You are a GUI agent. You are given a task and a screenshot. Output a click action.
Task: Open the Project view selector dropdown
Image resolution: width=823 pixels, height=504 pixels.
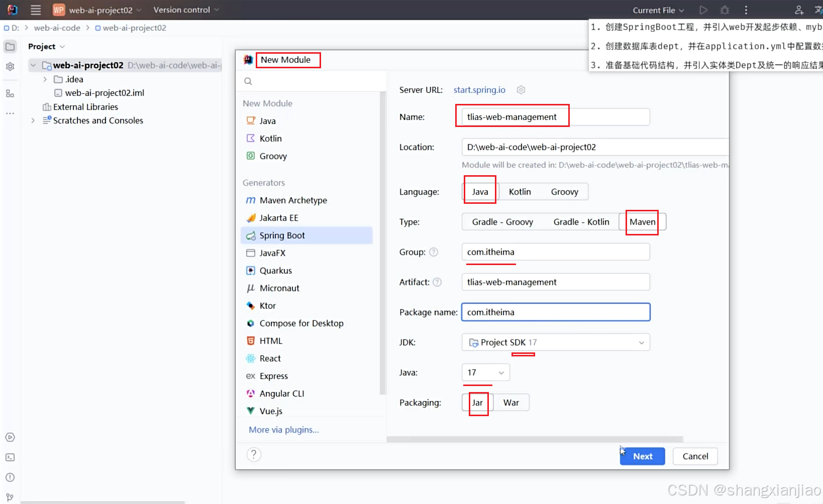47,47
